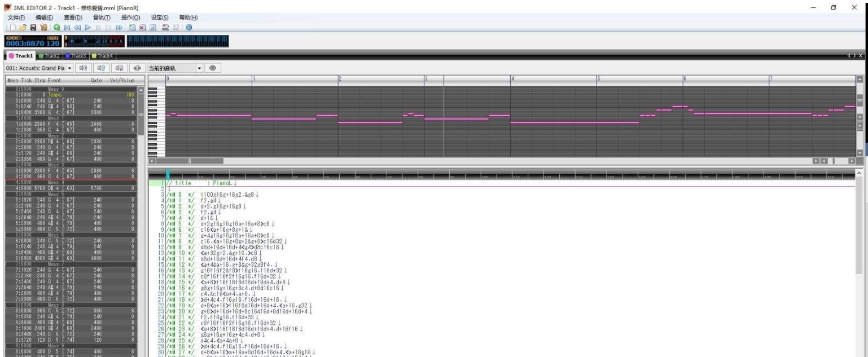Save the MML file via disk icon
This screenshot has height=357, width=868.
coord(34,27)
